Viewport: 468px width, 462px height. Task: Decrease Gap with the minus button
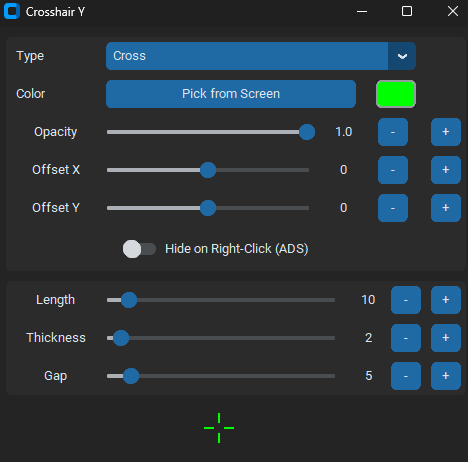(406, 376)
